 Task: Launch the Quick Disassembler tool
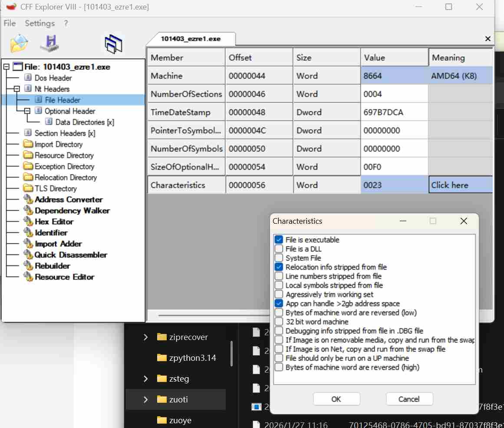71,255
